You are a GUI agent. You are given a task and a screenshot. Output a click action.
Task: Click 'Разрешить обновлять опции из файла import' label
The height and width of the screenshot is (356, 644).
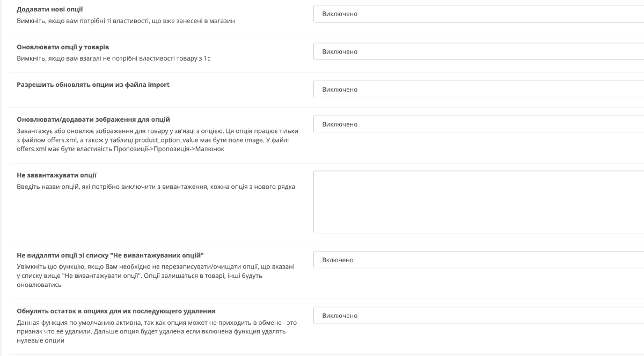click(93, 85)
